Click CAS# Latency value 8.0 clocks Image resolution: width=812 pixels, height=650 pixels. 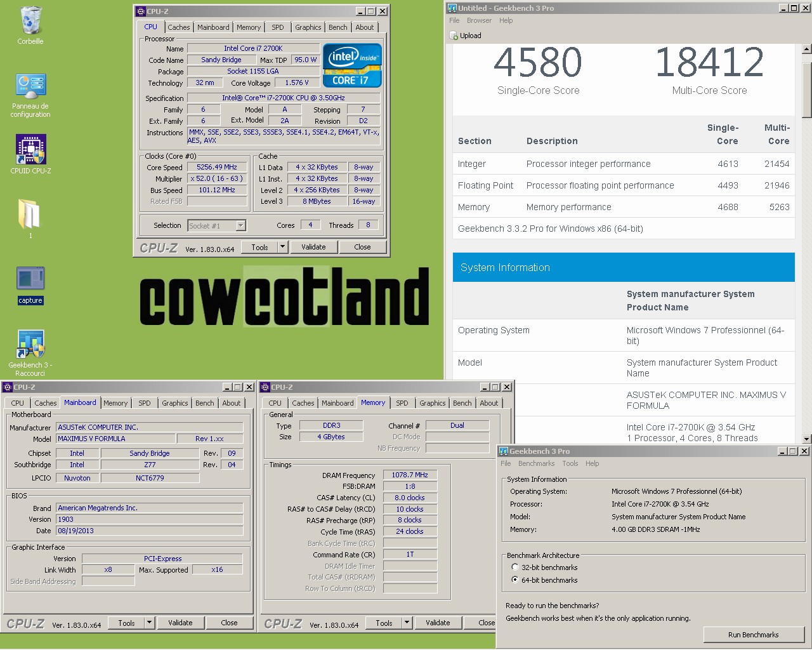click(x=410, y=498)
